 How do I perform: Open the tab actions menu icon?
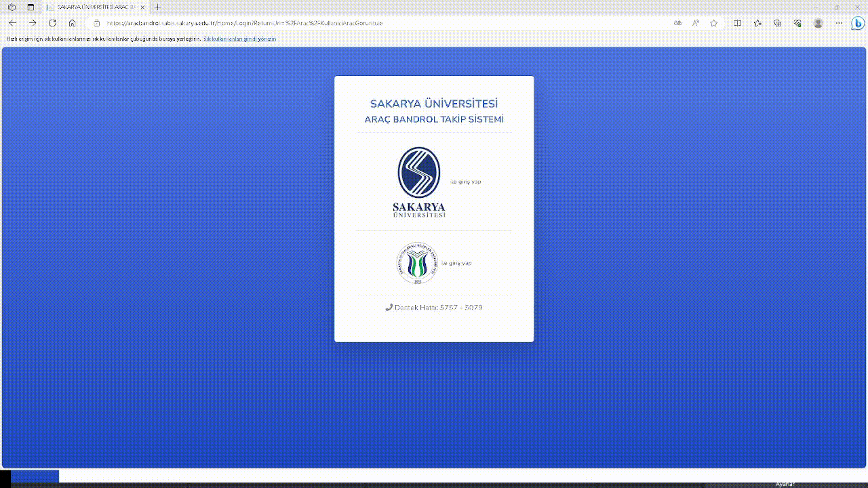coord(31,7)
